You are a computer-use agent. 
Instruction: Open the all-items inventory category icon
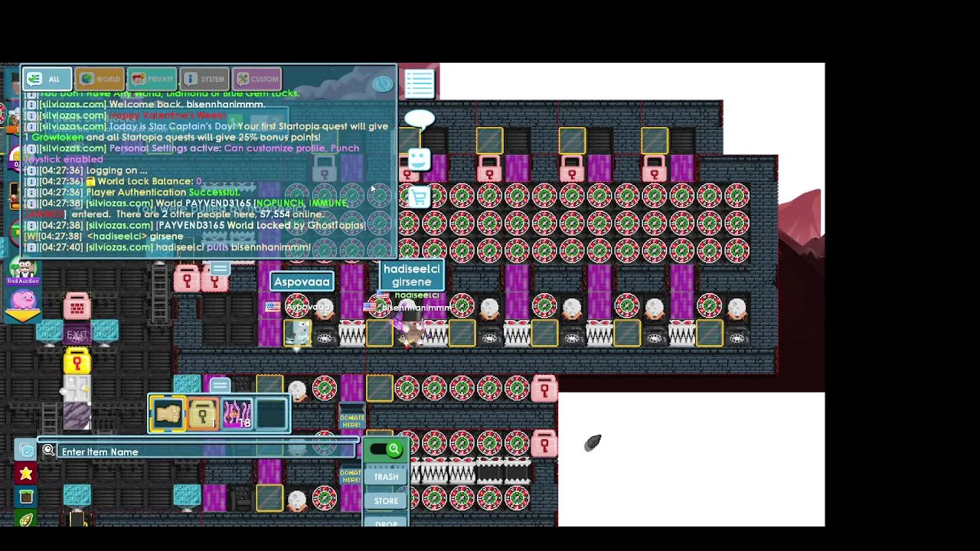[x=26, y=450]
